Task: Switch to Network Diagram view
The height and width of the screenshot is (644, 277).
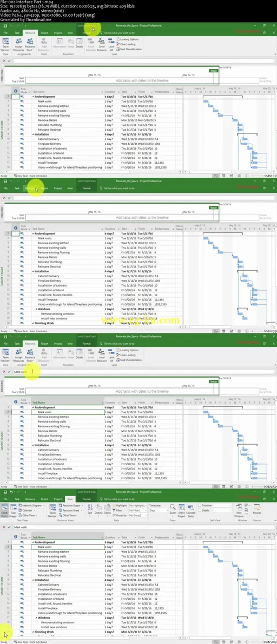Action: pos(31,505)
